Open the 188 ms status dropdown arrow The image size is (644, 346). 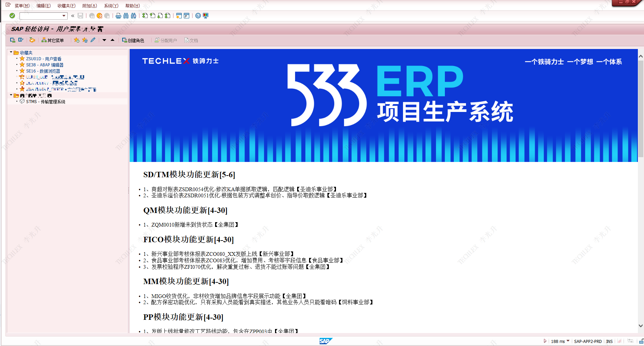click(x=568, y=341)
